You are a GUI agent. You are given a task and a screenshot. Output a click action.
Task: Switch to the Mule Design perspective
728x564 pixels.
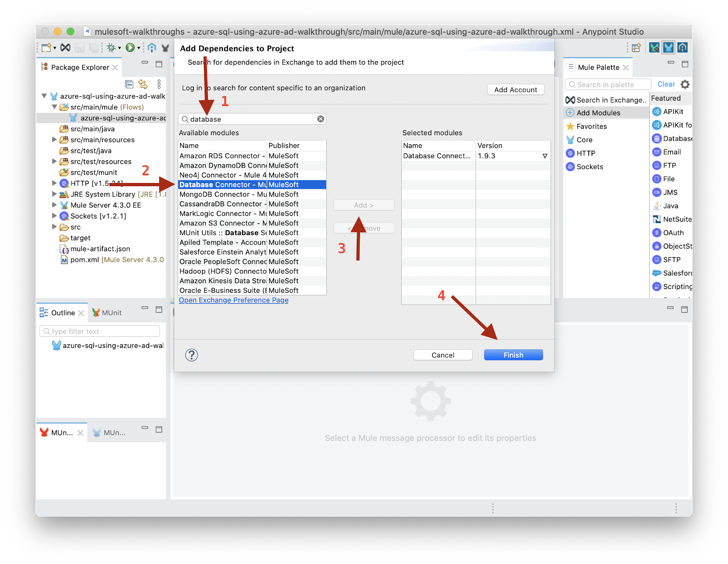tap(668, 47)
